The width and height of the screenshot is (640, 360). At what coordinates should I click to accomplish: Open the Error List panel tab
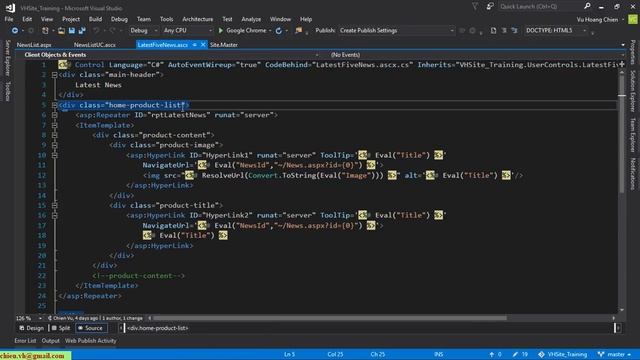pyautogui.click(x=25, y=341)
